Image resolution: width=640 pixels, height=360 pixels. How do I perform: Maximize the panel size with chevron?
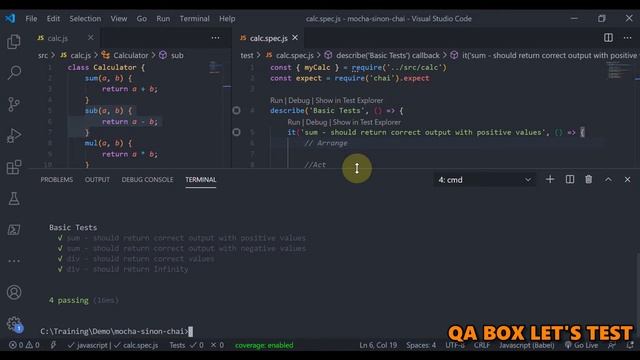click(x=608, y=179)
